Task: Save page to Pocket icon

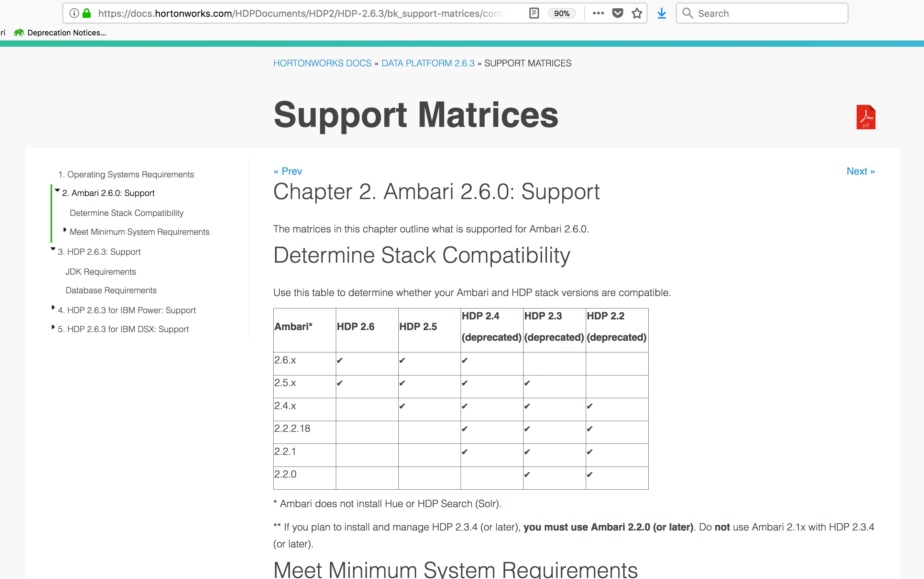Action: (617, 13)
